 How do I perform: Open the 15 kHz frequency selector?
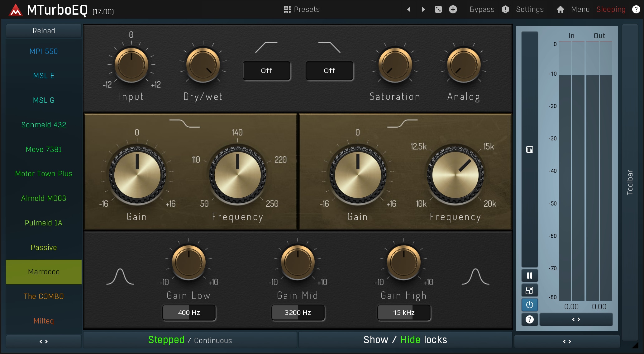(404, 313)
